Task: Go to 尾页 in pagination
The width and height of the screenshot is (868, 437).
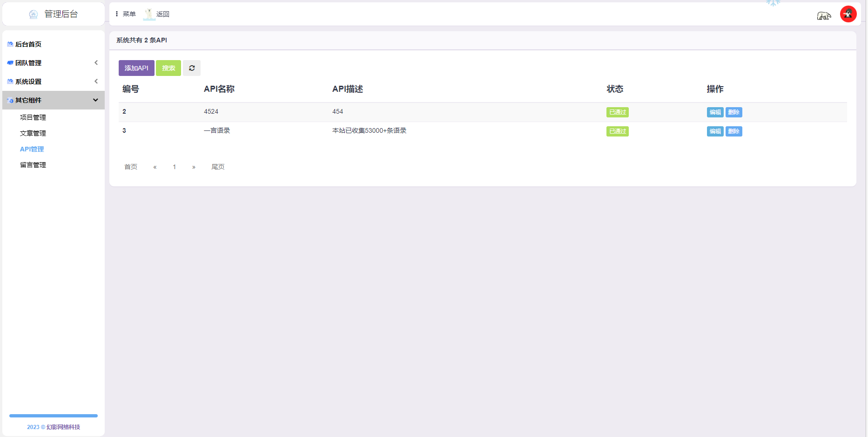Action: click(x=218, y=167)
